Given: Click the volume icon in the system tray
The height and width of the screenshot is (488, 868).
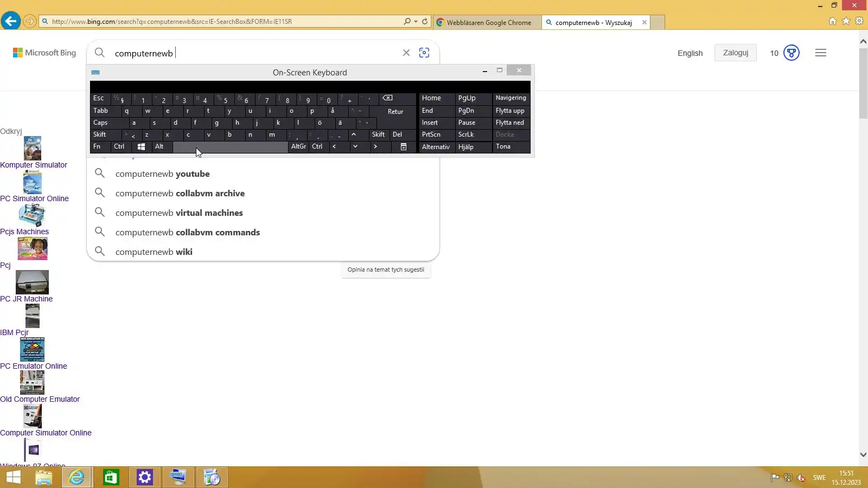Looking at the screenshot, I should (x=801, y=478).
